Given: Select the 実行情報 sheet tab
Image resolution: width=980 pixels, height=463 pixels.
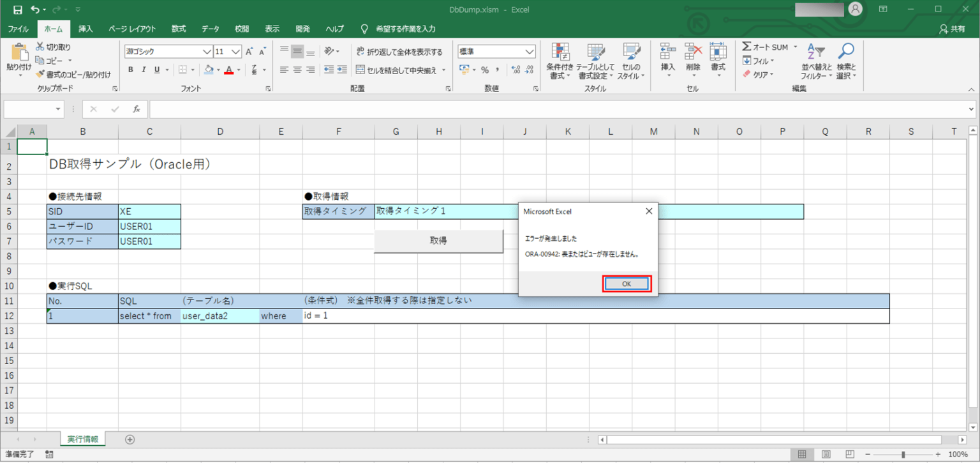Looking at the screenshot, I should click(83, 439).
